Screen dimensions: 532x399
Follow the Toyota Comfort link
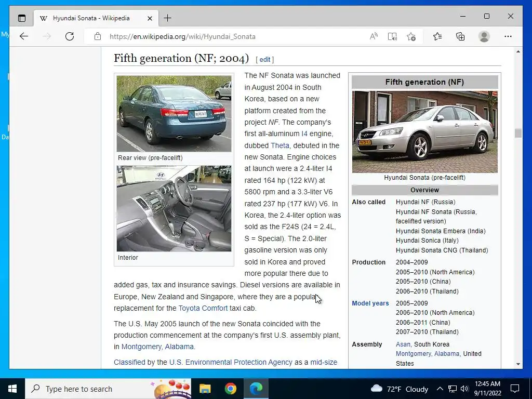click(x=203, y=308)
